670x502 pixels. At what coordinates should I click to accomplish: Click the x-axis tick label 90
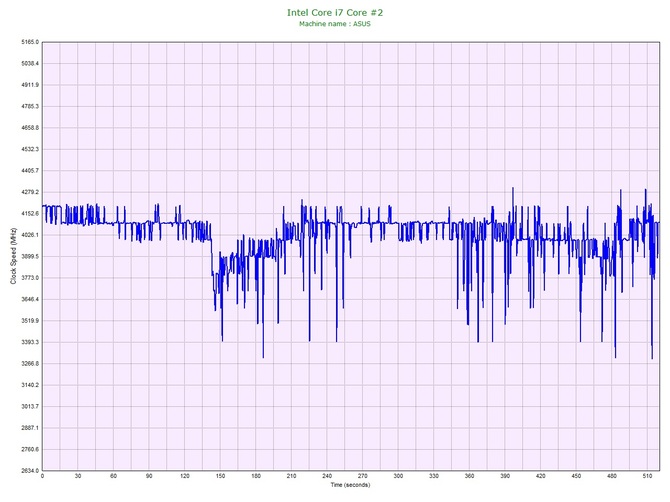tap(149, 476)
